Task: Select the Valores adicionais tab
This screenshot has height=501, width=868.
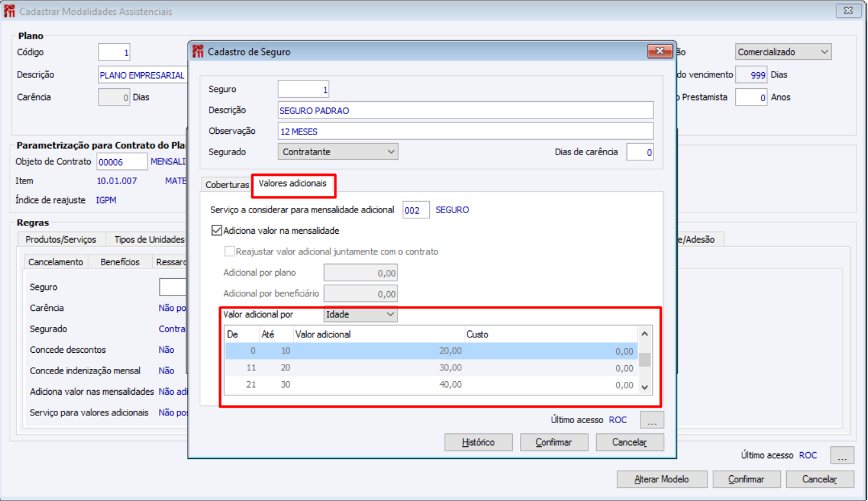Action: (293, 184)
